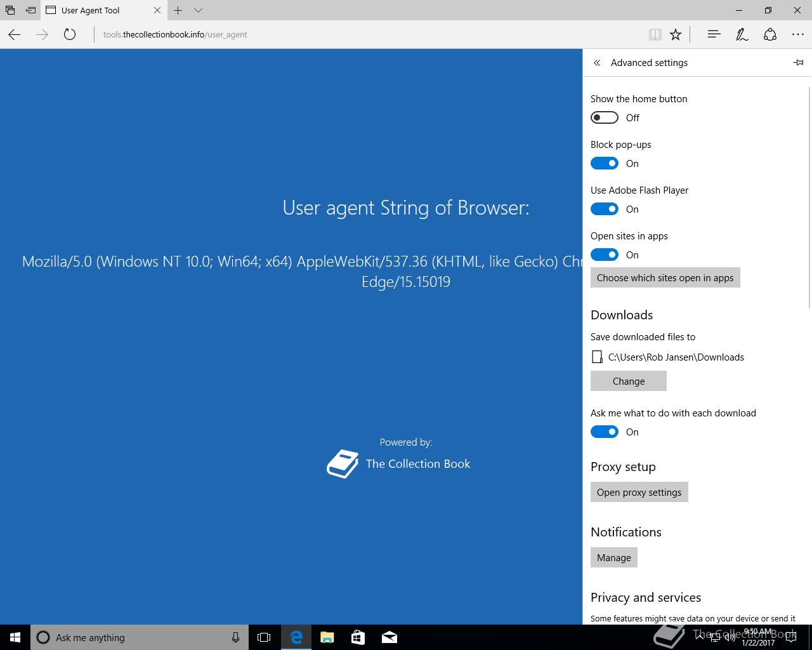Click User agent String of Browser heading
The height and width of the screenshot is (650, 812).
point(406,208)
